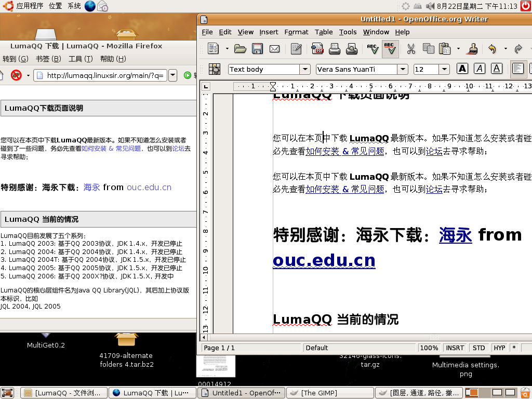This screenshot has width=532, height=399.
Task: Save document using the floppy disk icon
Action: pyautogui.click(x=258, y=49)
